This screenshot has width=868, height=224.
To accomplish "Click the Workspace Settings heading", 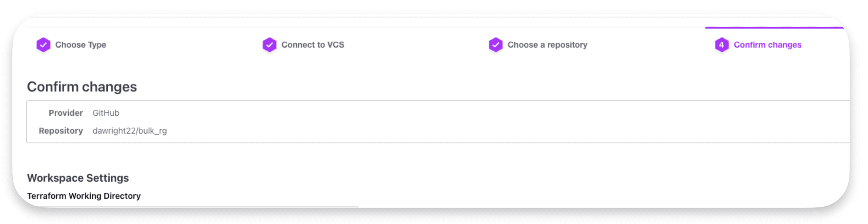I will coord(78,178).
